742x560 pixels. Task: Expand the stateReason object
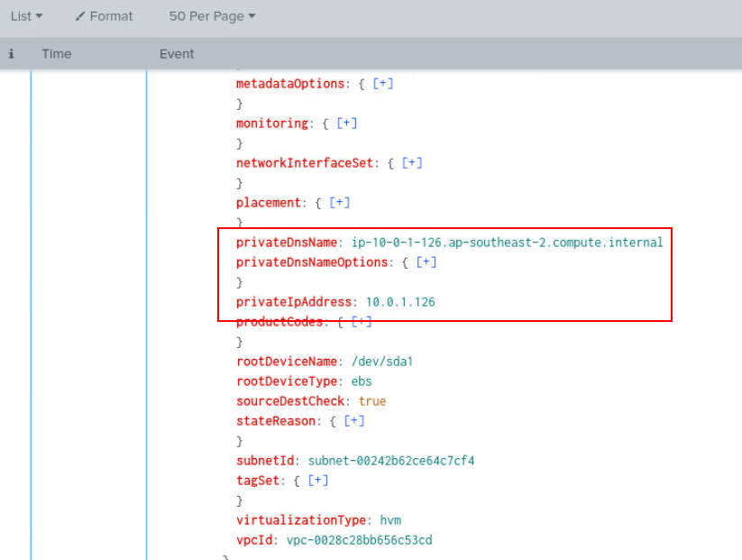click(x=354, y=421)
